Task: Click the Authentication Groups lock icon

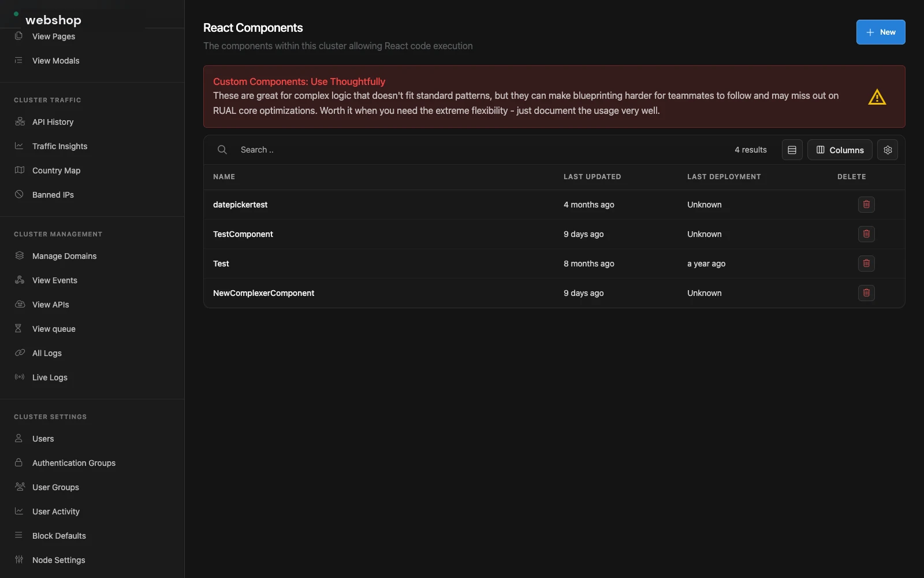Action: 18,463
